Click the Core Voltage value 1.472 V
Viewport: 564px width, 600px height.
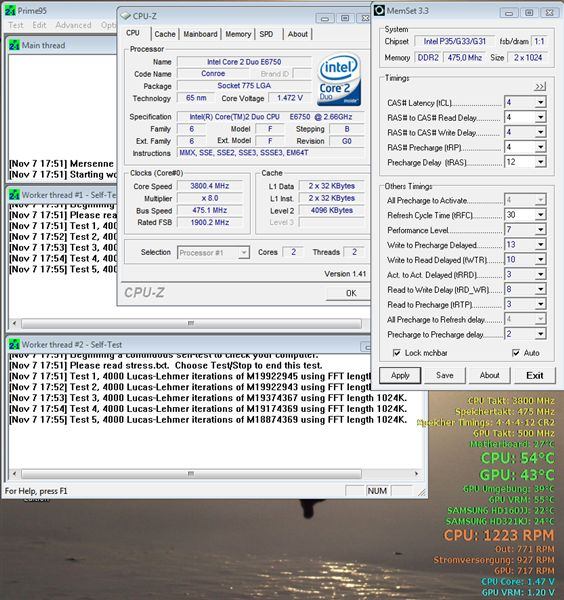click(290, 98)
